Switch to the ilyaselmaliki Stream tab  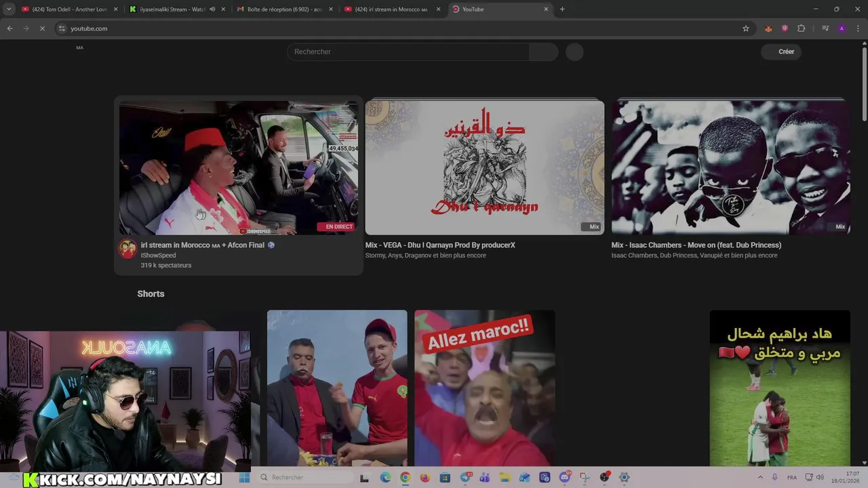[x=176, y=9]
